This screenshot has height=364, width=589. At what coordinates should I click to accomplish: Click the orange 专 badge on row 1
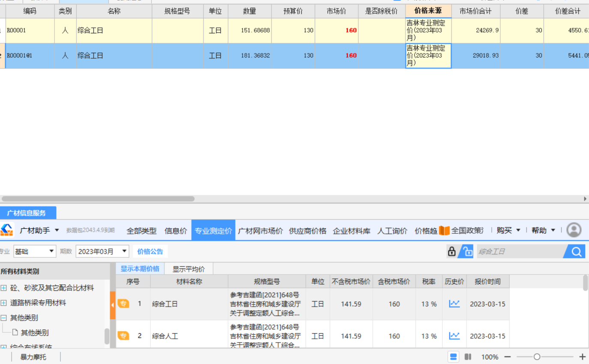tap(123, 304)
